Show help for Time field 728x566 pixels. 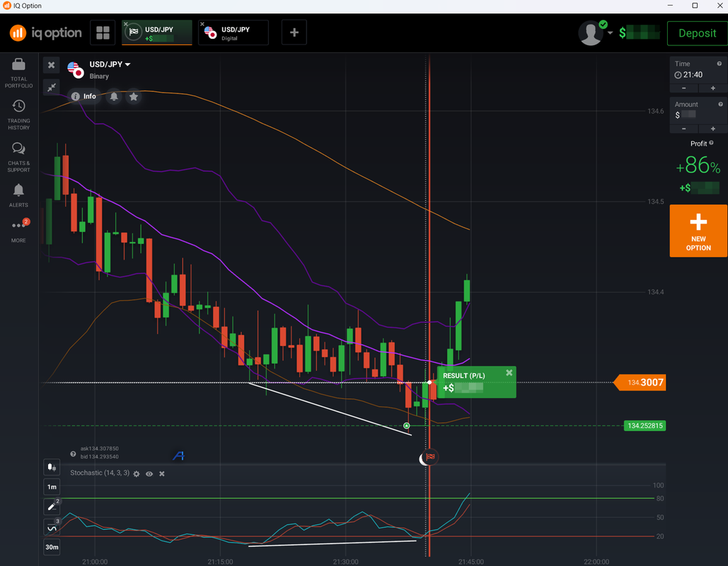click(720, 64)
